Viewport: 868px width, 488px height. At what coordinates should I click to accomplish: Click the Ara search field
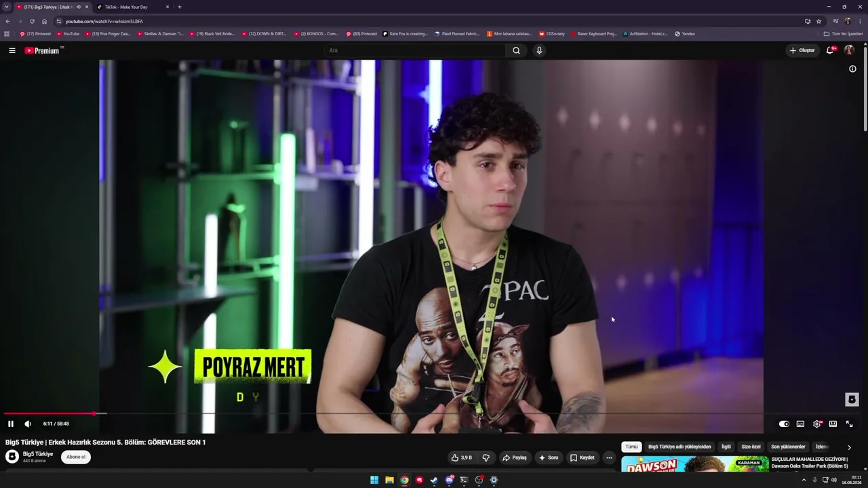click(x=414, y=50)
